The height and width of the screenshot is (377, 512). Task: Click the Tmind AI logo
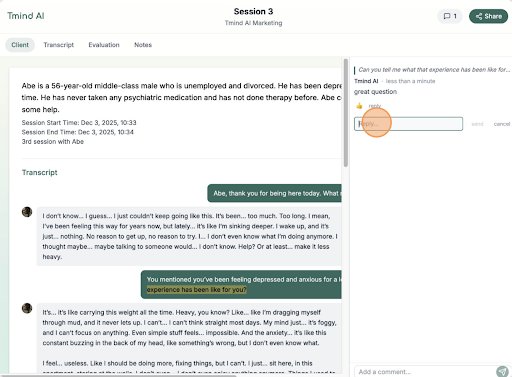[x=26, y=16]
